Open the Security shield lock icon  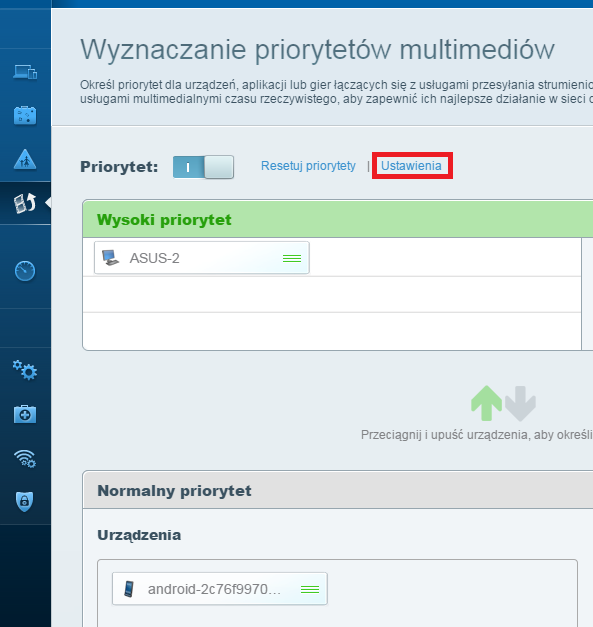(24, 501)
